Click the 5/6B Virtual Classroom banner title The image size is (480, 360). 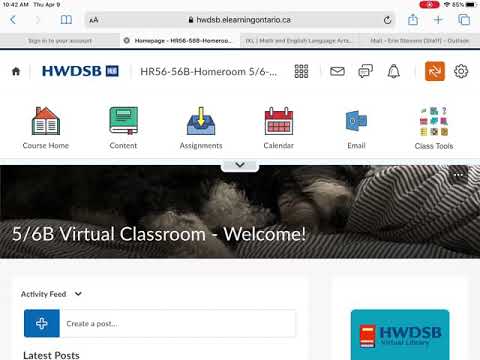click(x=159, y=234)
